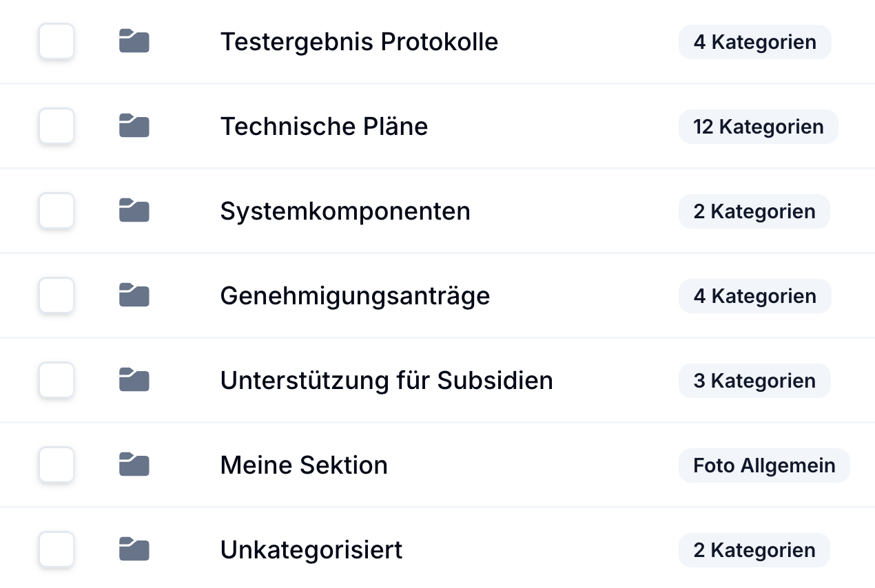Click the Unkategorisiert folder icon
This screenshot has width=875, height=588.
coord(134,549)
